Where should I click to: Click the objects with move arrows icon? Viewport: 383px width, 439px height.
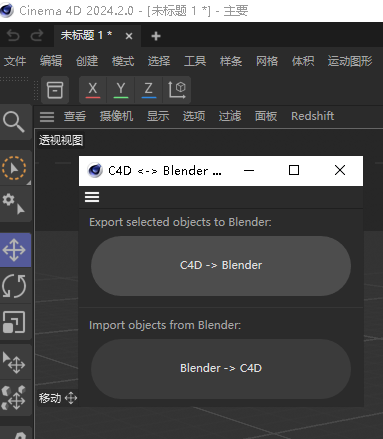pyautogui.click(x=14, y=398)
